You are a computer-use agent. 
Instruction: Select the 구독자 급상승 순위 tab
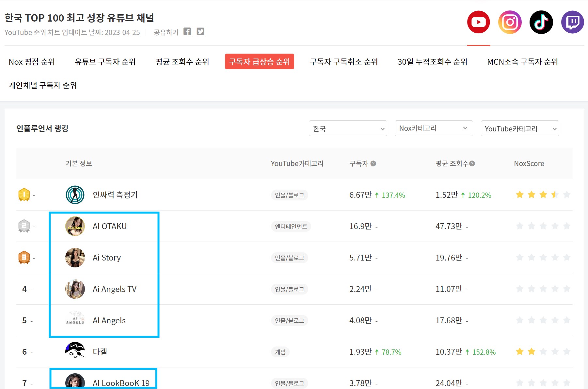pyautogui.click(x=260, y=62)
